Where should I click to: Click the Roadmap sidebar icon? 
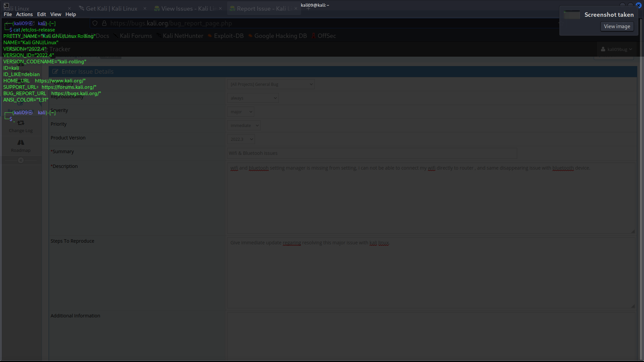[21, 143]
